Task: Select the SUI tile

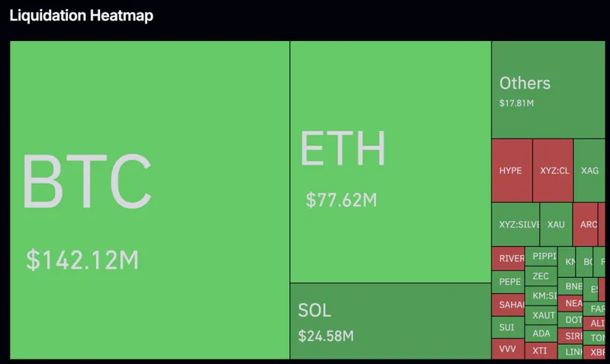Action: pos(508,327)
